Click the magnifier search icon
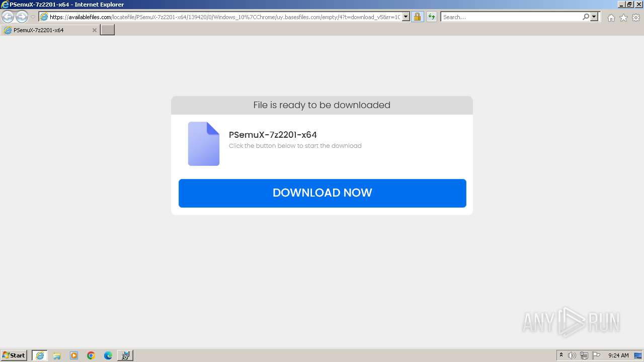Image resolution: width=644 pixels, height=362 pixels. point(586,17)
